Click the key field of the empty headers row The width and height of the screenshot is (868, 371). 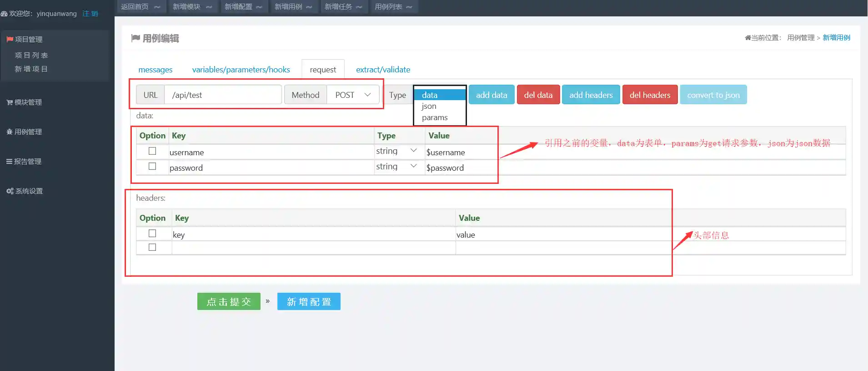pyautogui.click(x=314, y=248)
